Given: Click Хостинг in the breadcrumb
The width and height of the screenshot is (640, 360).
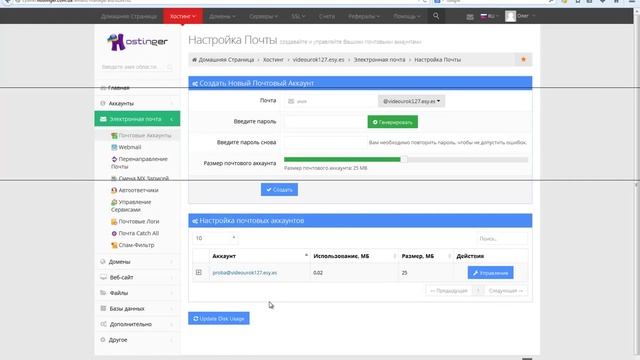Looking at the screenshot, I should [273, 60].
